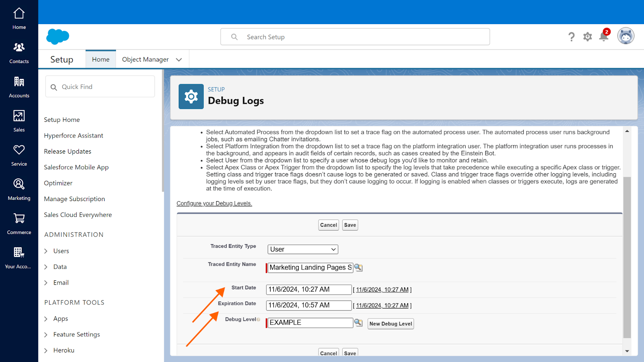The image size is (644, 362).
Task: Expand the Feature Settings tree item
Action: click(46, 335)
